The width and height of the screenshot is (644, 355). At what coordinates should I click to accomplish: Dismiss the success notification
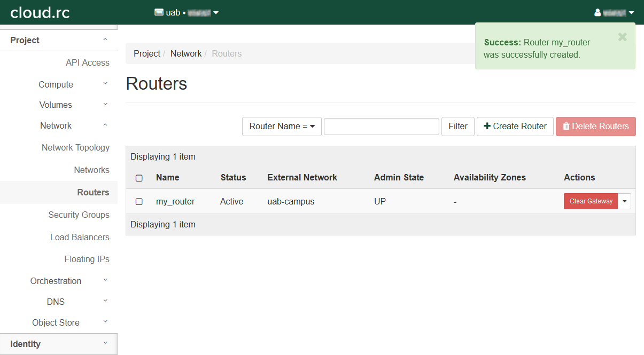pos(622,37)
